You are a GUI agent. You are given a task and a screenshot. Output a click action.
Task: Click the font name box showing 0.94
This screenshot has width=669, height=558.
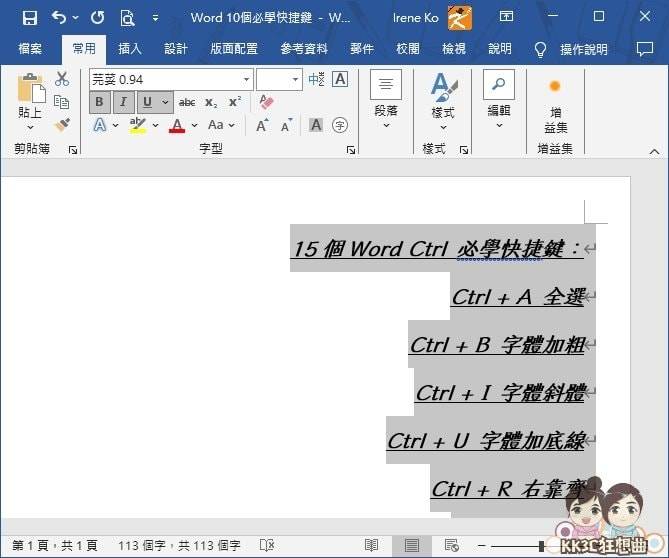pyautogui.click(x=165, y=80)
